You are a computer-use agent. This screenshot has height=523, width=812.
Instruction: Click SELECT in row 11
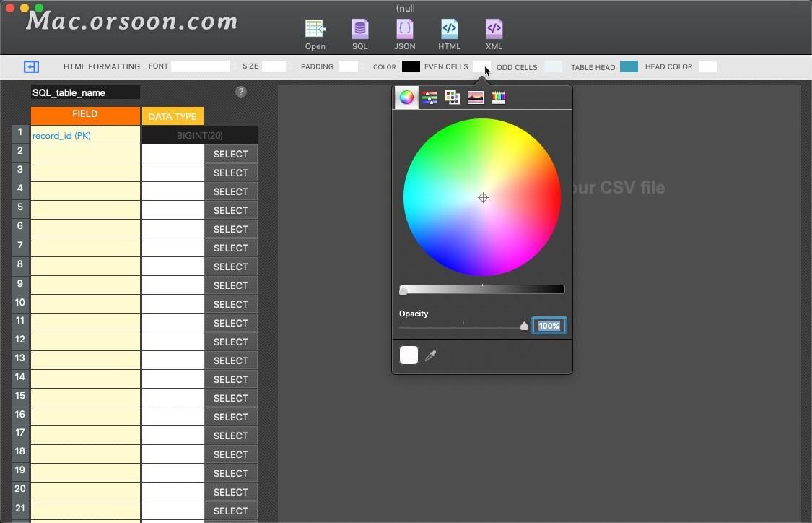[230, 323]
